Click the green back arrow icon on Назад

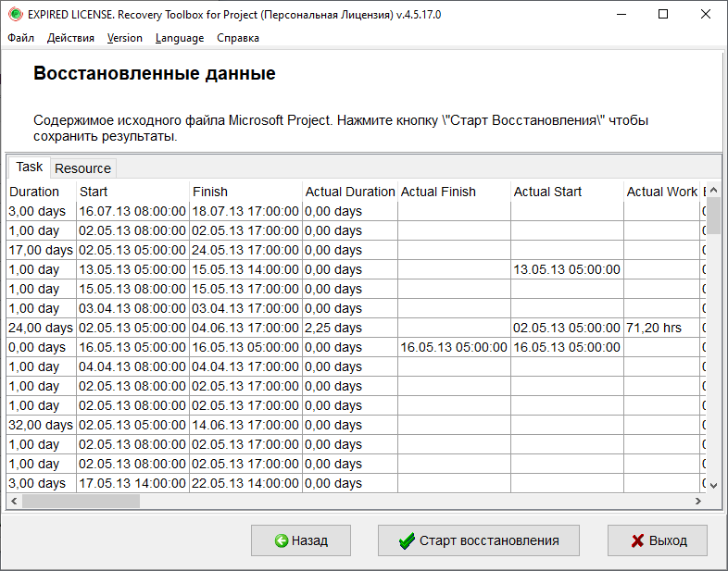click(282, 540)
